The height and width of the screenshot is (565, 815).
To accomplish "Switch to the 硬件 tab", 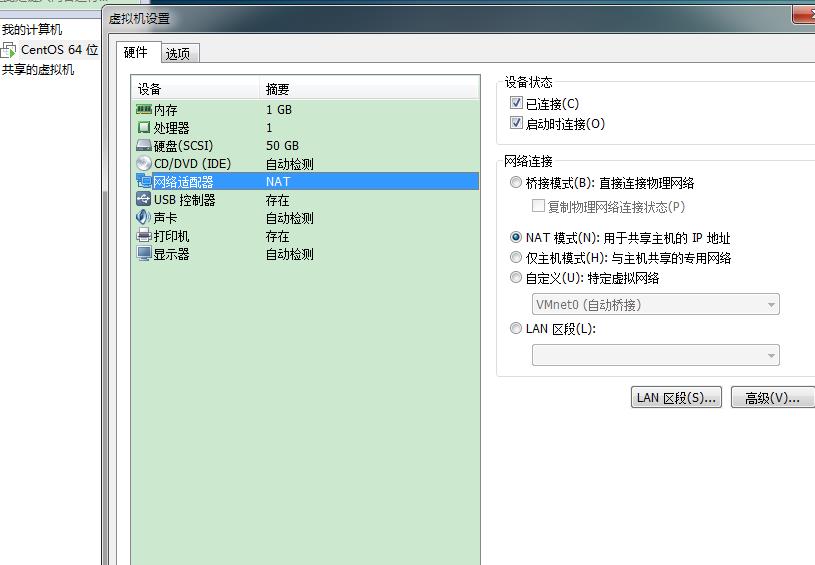I will (x=136, y=52).
